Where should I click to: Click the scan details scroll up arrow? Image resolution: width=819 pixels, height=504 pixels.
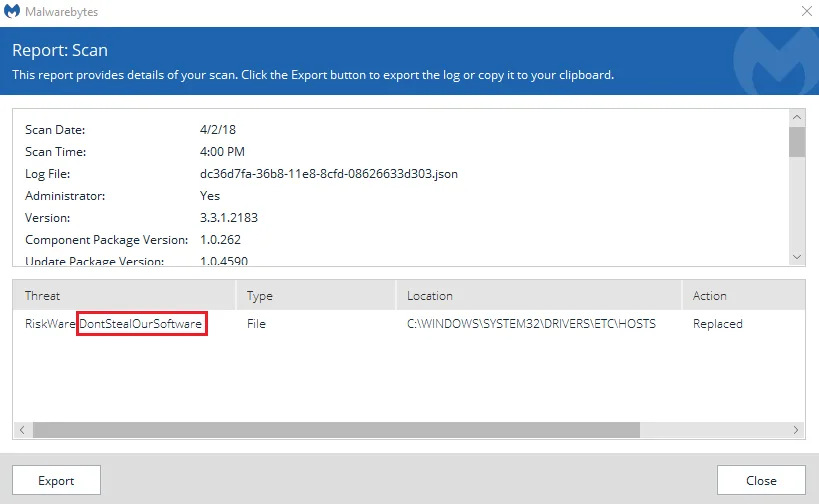pos(797,118)
